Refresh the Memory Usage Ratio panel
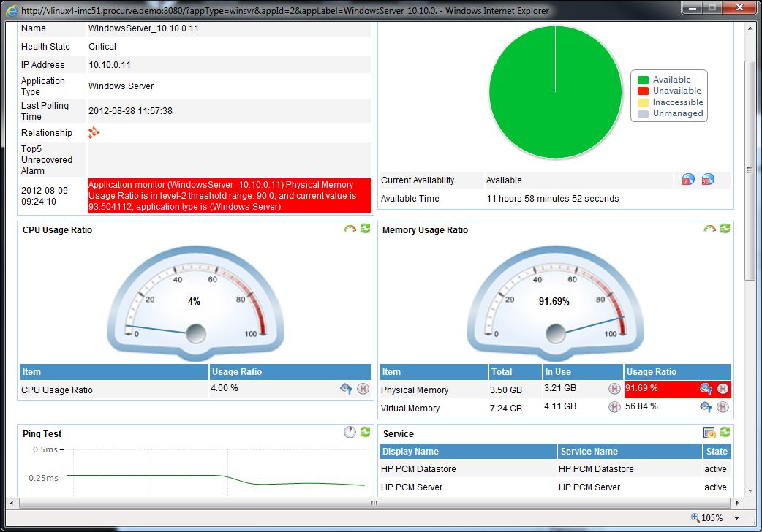Viewport: 762px width, 532px height. click(x=724, y=229)
